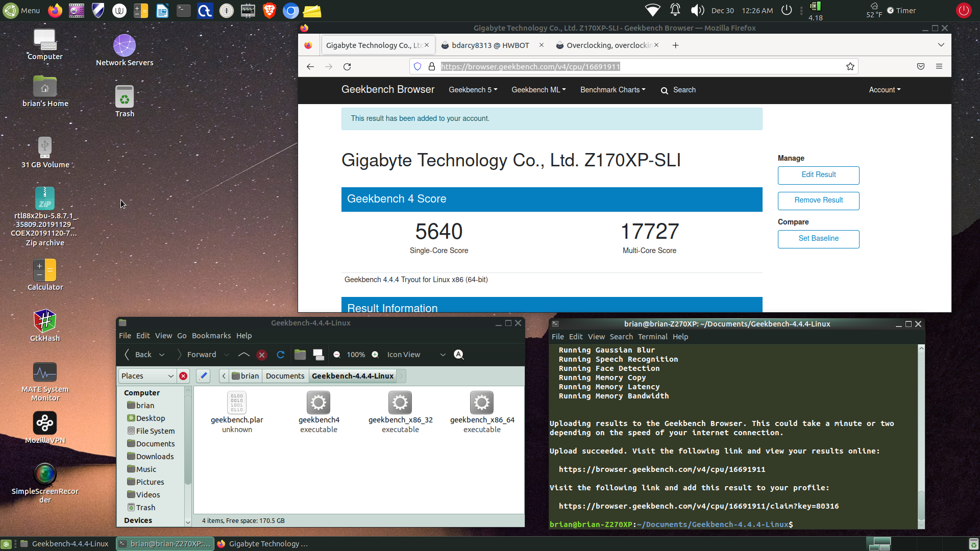The height and width of the screenshot is (551, 980).
Task: Open SimpleScreenRecorder desktop icon
Action: (45, 474)
